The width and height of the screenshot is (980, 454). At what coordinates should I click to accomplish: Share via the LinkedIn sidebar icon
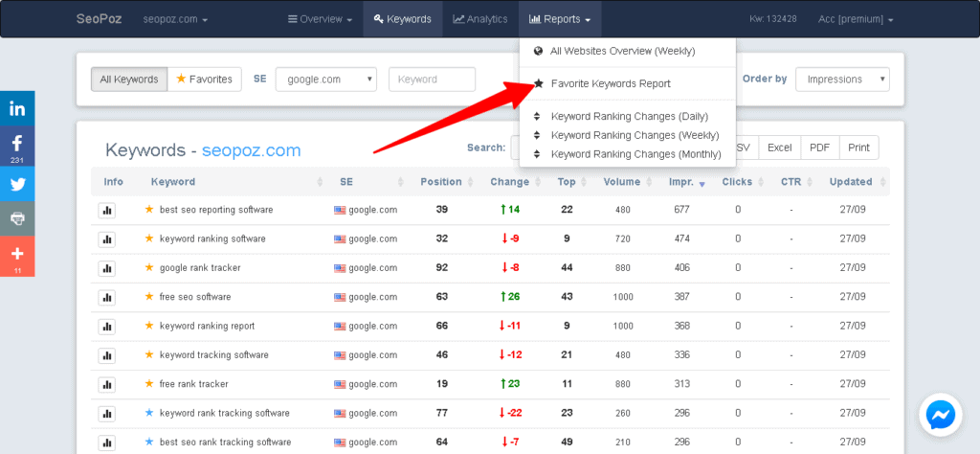(17, 108)
